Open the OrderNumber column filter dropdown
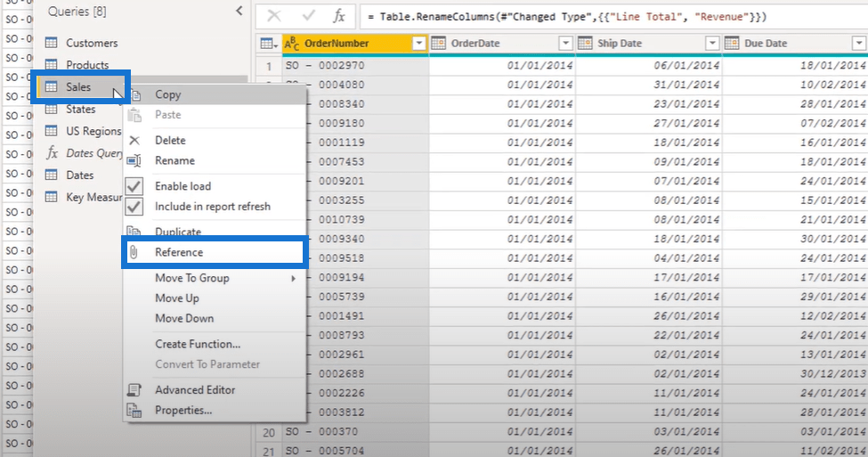Viewport: 868px width, 457px height. coord(419,44)
